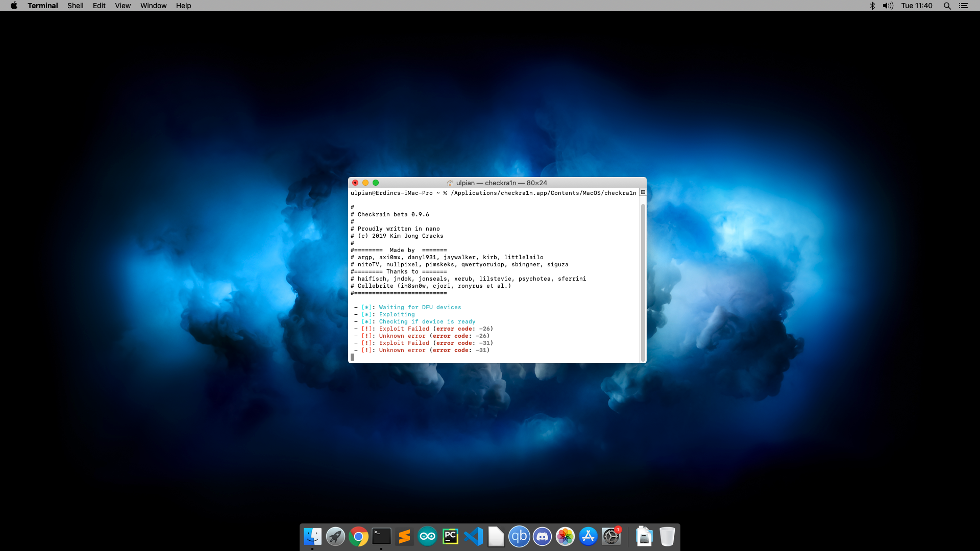
Task: Click the terminal cursor block at prompt
Action: 352,357
